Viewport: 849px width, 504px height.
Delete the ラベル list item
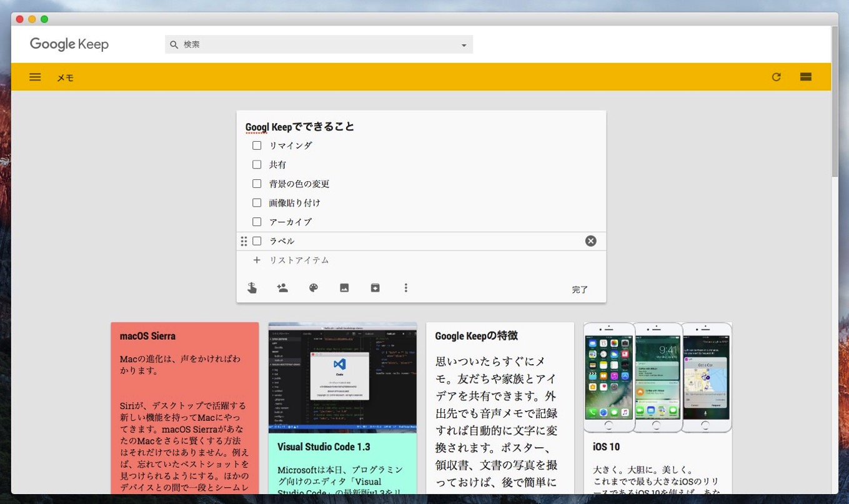click(x=590, y=241)
